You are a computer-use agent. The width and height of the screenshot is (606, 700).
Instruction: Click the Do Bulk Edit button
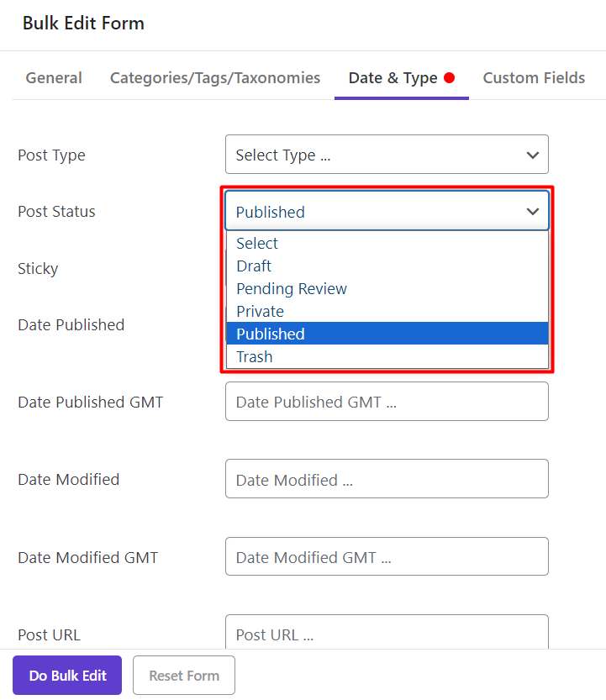point(67,675)
